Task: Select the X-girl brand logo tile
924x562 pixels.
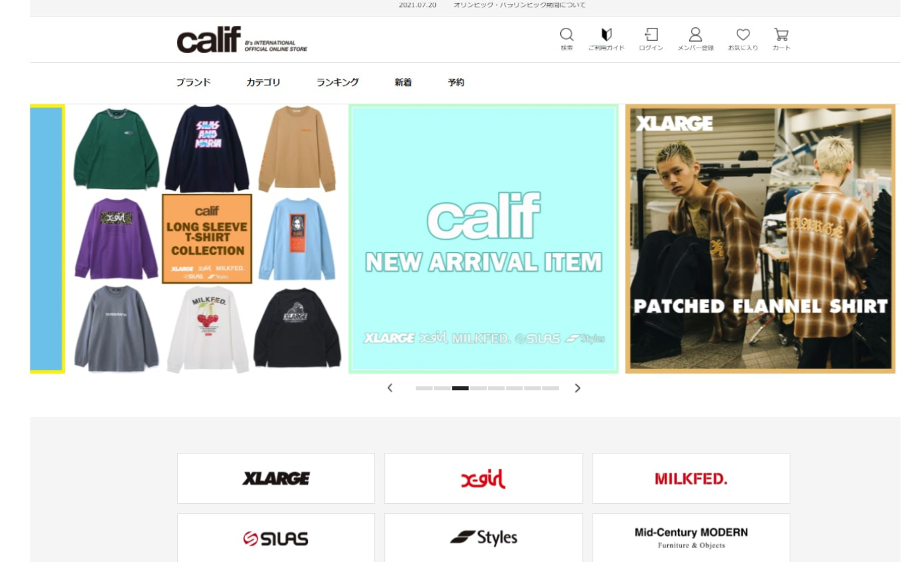Action: (x=483, y=478)
